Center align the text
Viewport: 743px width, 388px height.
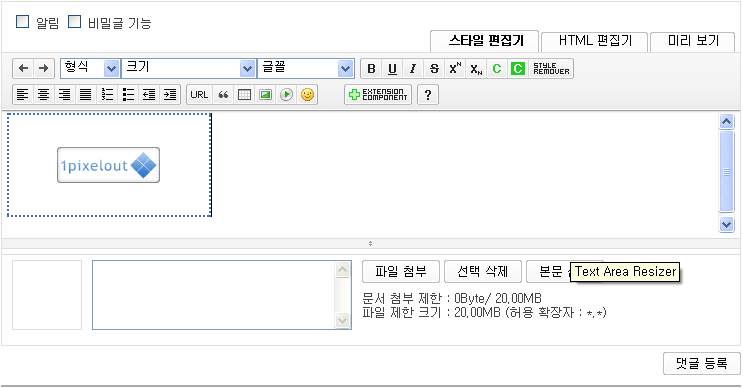pos(43,94)
